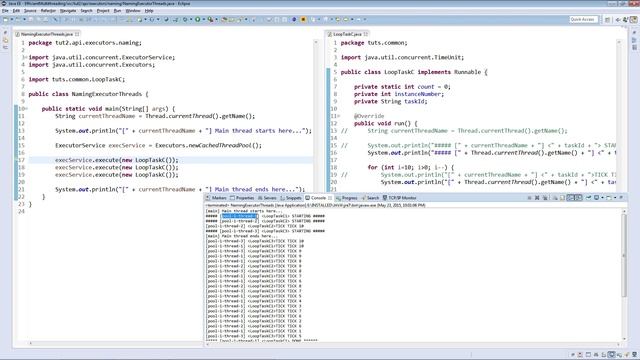The width and height of the screenshot is (640, 360).
Task: Toggle the console Scroll Lock button
Action: pyautogui.click(x=562, y=198)
